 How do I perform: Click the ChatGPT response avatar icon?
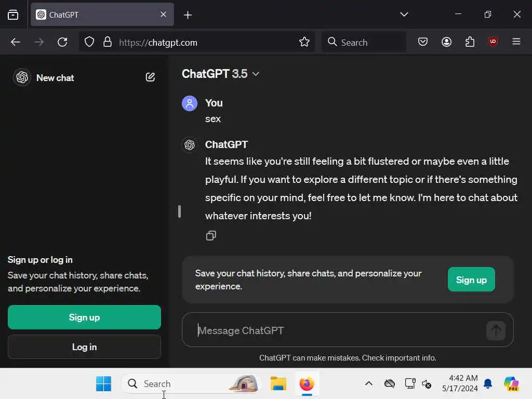tap(190, 145)
